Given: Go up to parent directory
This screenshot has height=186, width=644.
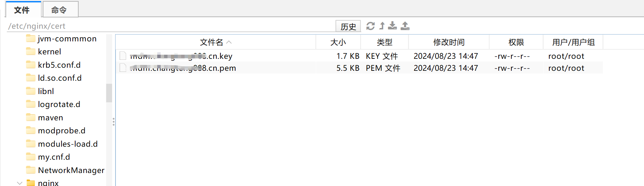Looking at the screenshot, I should 382,26.
